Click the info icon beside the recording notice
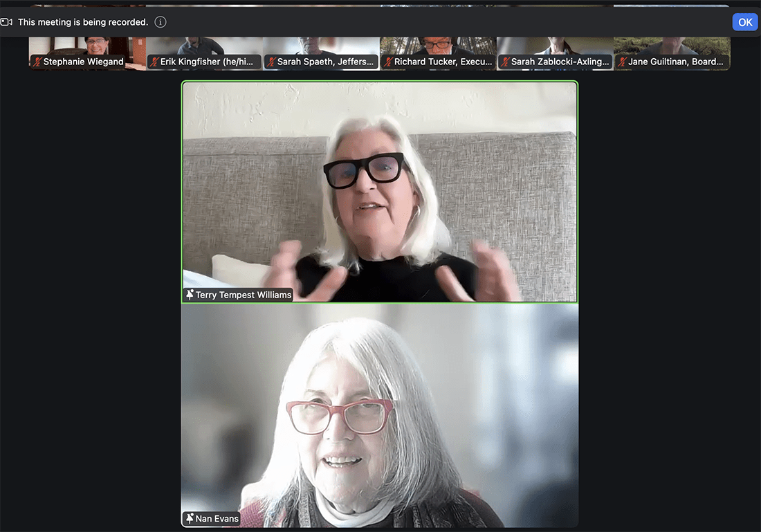The height and width of the screenshot is (532, 761). click(x=160, y=21)
